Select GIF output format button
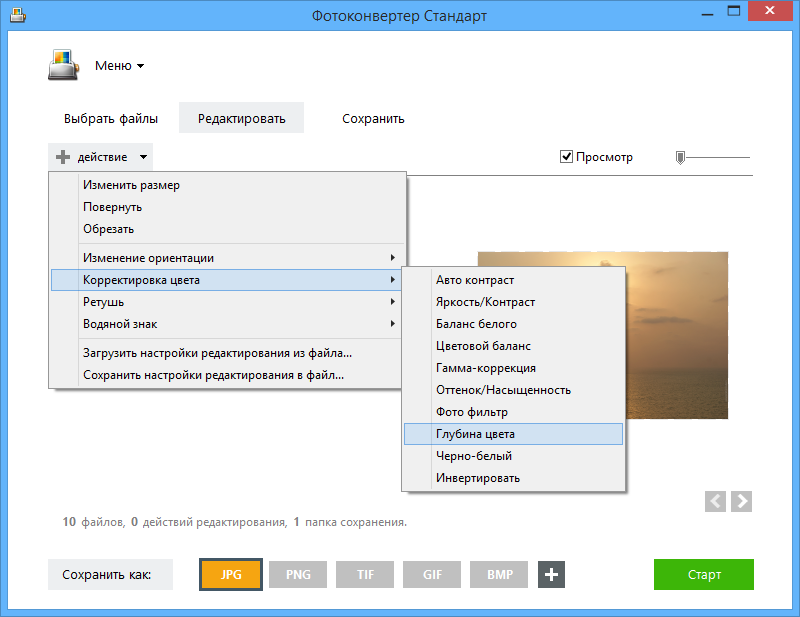The height and width of the screenshot is (617, 800). coord(432,574)
